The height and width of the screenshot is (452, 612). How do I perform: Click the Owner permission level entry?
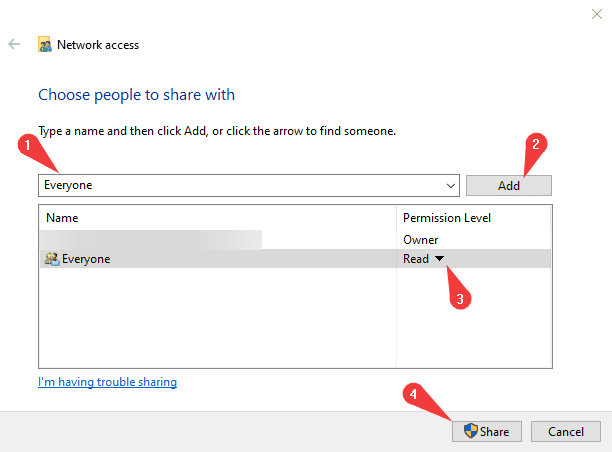[420, 240]
